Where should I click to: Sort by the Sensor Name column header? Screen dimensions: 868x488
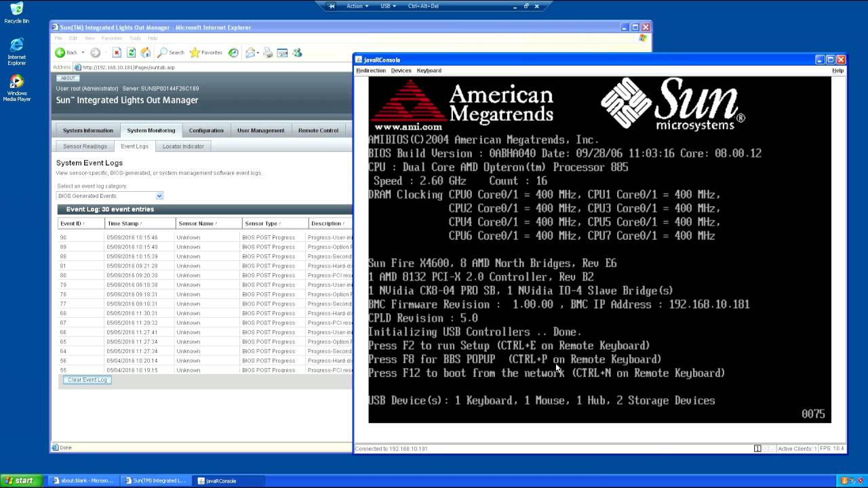click(208, 223)
